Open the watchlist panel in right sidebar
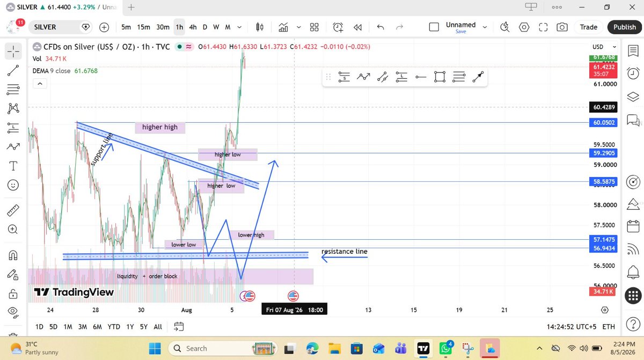 coord(633,50)
